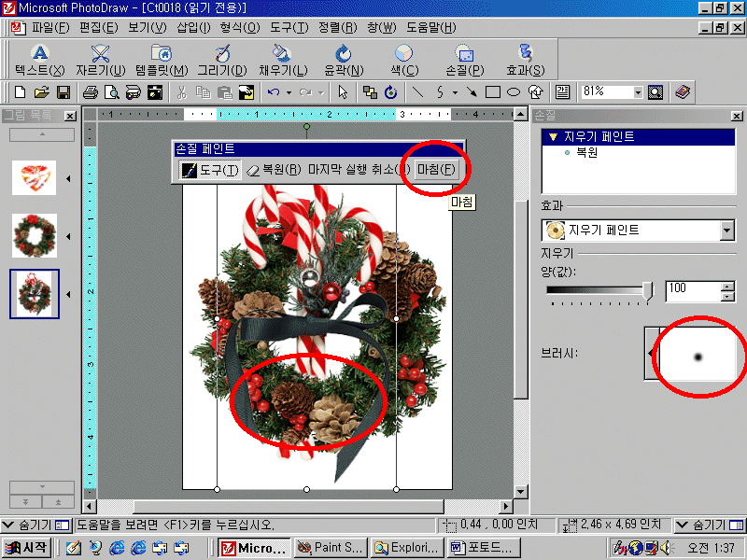Expand the brush gallery left arrow
Viewport: 747px width, 560px height.
tap(651, 353)
